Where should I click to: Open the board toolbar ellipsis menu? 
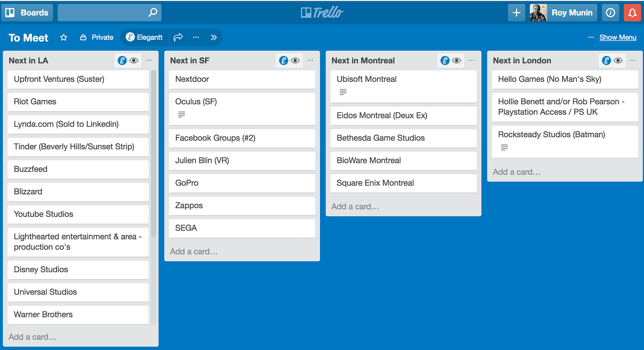point(196,37)
